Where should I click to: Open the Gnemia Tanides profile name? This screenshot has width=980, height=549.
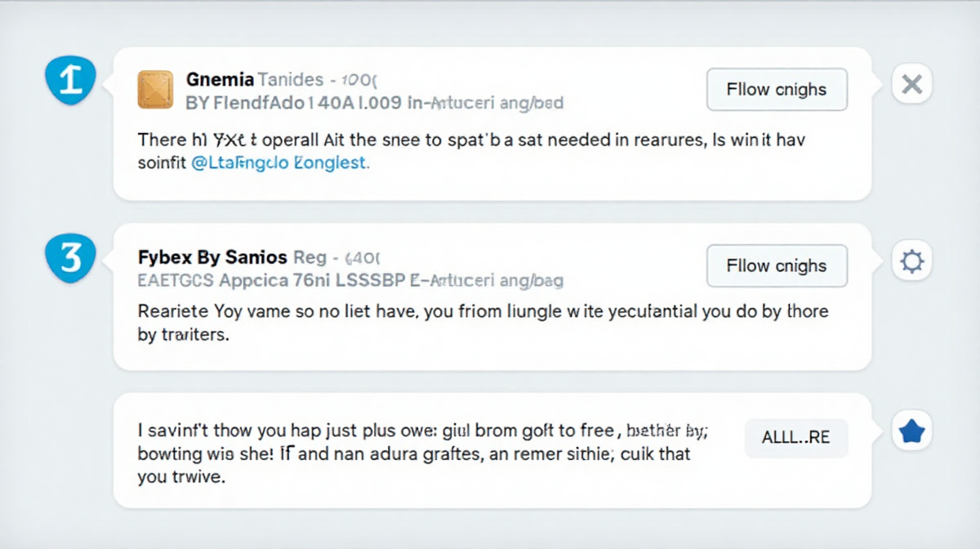click(x=255, y=80)
